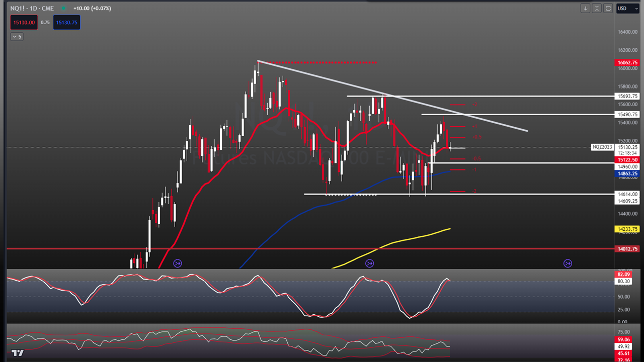Click the 49.92 indicator value label
644x362 pixels.
pyautogui.click(x=623, y=346)
